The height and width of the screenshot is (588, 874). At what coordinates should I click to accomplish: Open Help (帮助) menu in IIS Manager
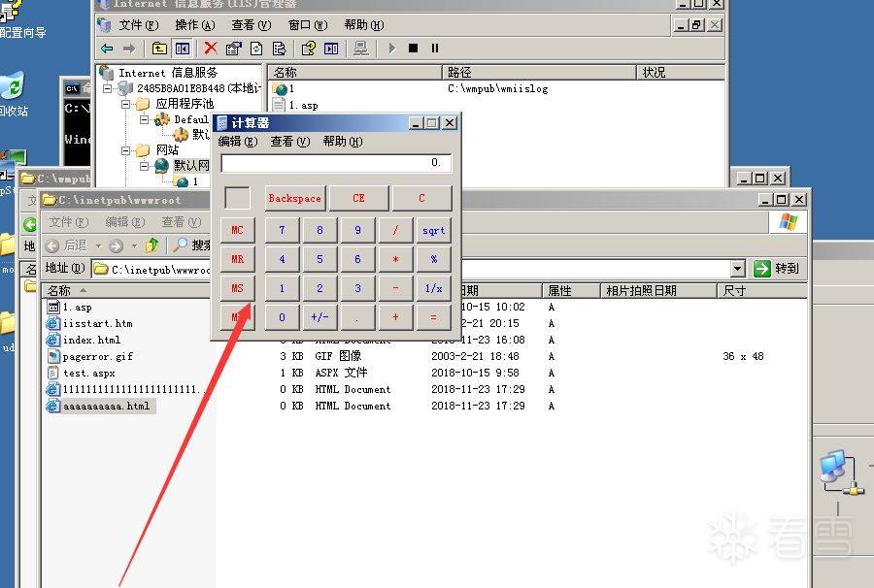tap(364, 25)
